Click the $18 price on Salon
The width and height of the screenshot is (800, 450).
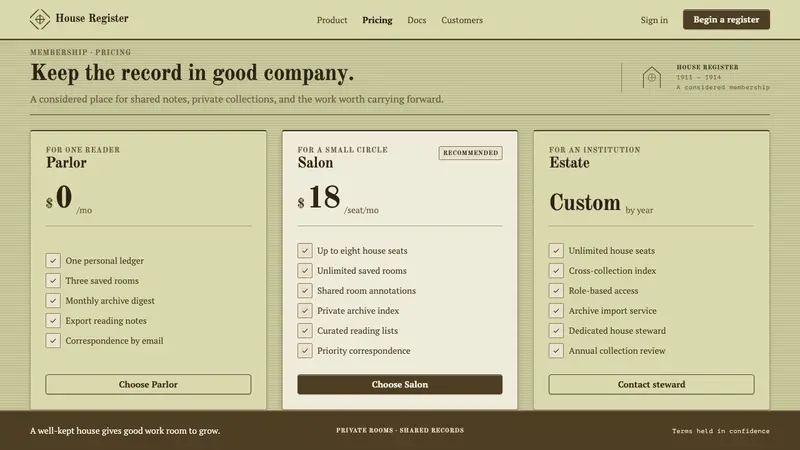click(319, 197)
